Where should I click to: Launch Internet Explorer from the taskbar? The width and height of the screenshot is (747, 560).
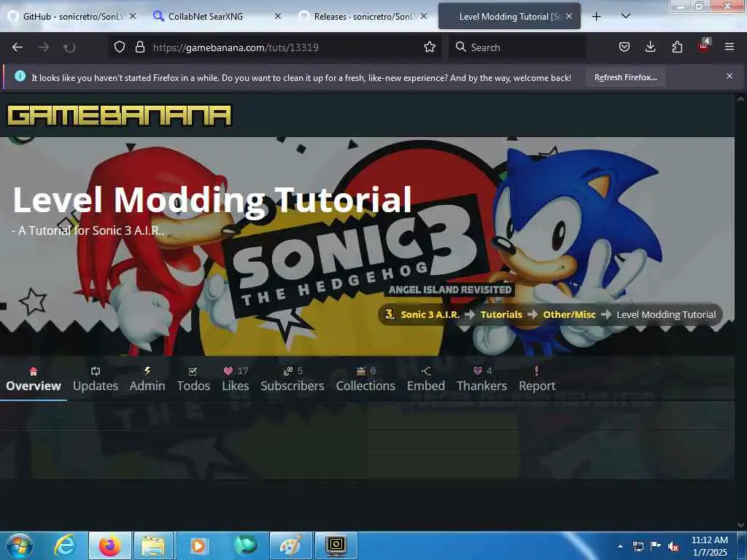coord(65,545)
